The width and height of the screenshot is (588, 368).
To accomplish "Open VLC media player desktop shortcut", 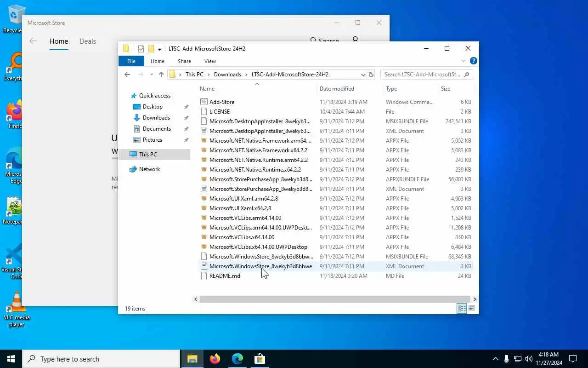I will click(17, 309).
